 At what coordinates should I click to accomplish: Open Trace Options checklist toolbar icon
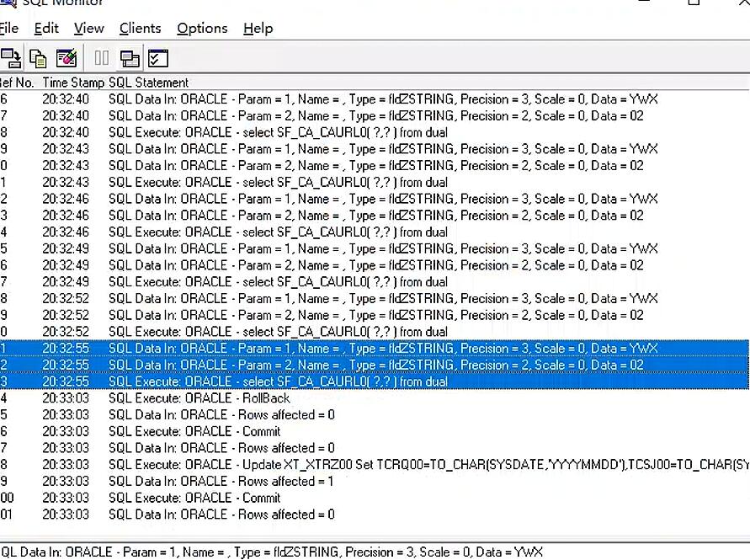click(x=158, y=58)
